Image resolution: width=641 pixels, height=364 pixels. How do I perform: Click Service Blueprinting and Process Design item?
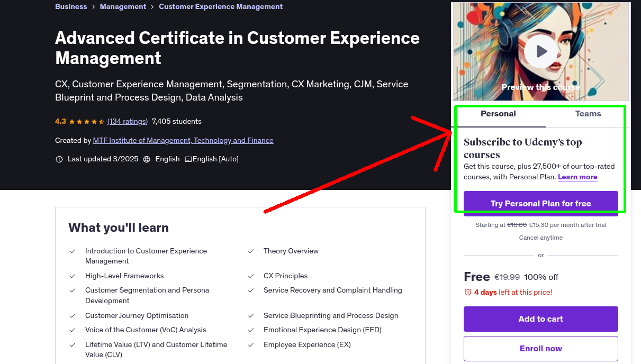tap(331, 315)
